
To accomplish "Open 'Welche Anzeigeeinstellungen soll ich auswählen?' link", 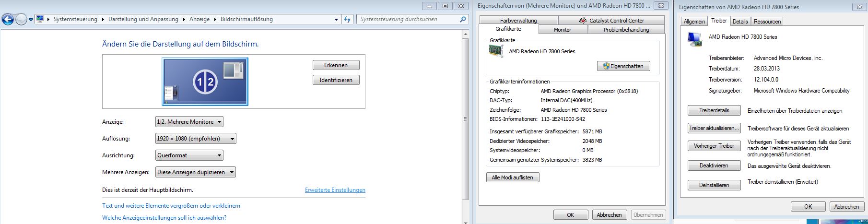I will coord(164,218).
